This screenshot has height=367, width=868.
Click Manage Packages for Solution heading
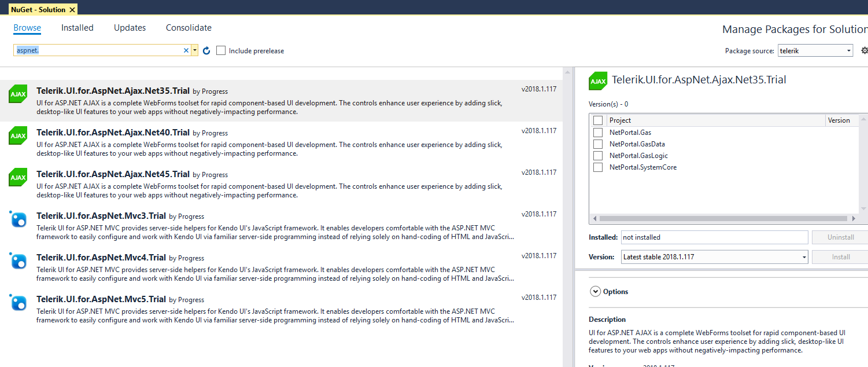coord(795,30)
